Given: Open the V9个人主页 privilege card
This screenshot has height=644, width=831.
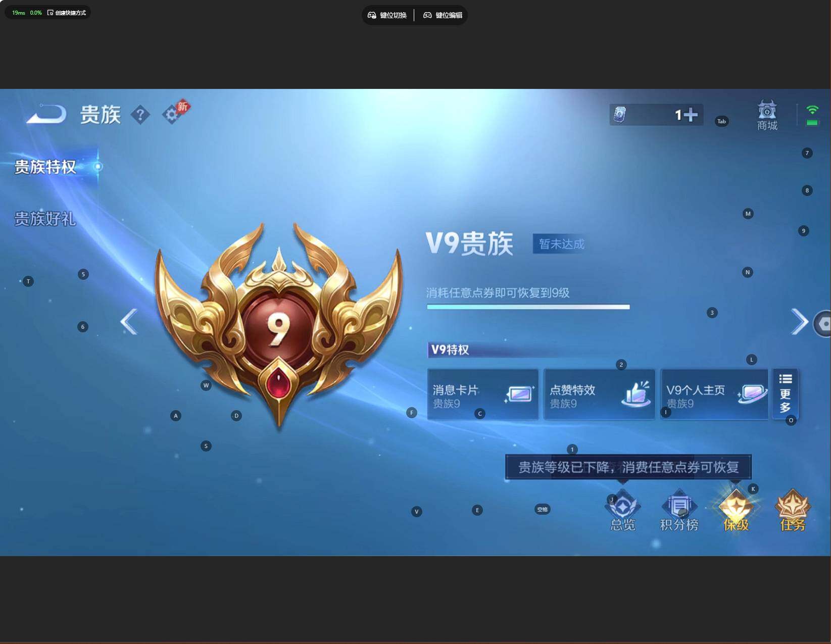Looking at the screenshot, I should click(715, 394).
